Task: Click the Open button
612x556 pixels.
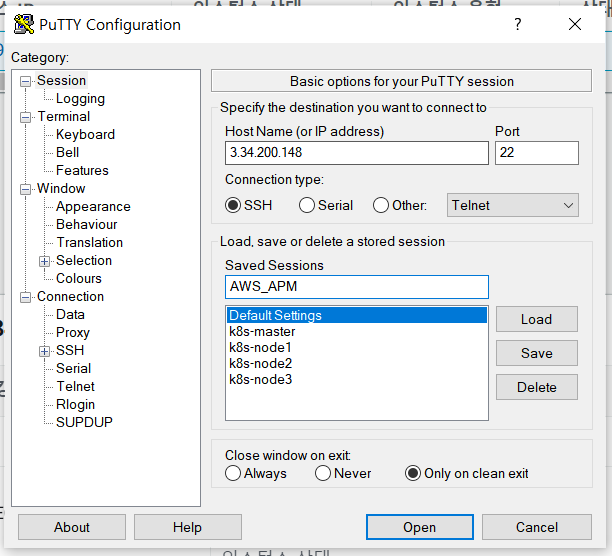Action: click(420, 527)
